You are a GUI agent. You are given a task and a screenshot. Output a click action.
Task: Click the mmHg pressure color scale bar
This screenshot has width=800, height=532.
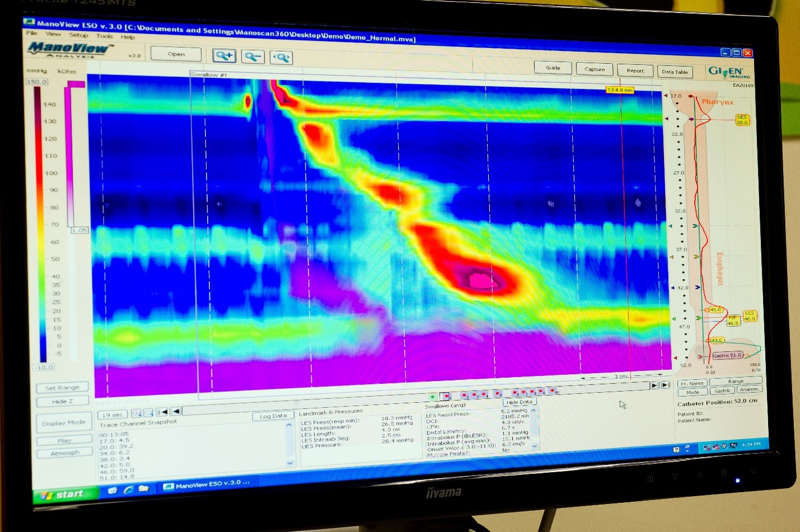coord(41,225)
